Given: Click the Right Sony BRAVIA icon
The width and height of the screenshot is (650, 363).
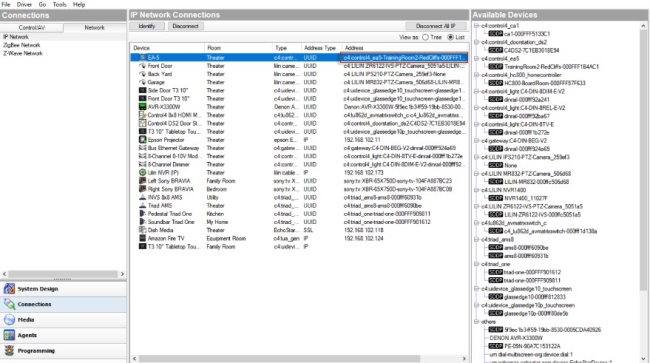Looking at the screenshot, I should pyautogui.click(x=143, y=189).
